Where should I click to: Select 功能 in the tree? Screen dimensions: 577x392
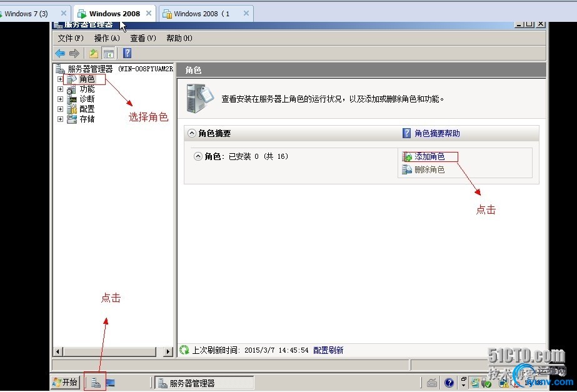pos(88,89)
